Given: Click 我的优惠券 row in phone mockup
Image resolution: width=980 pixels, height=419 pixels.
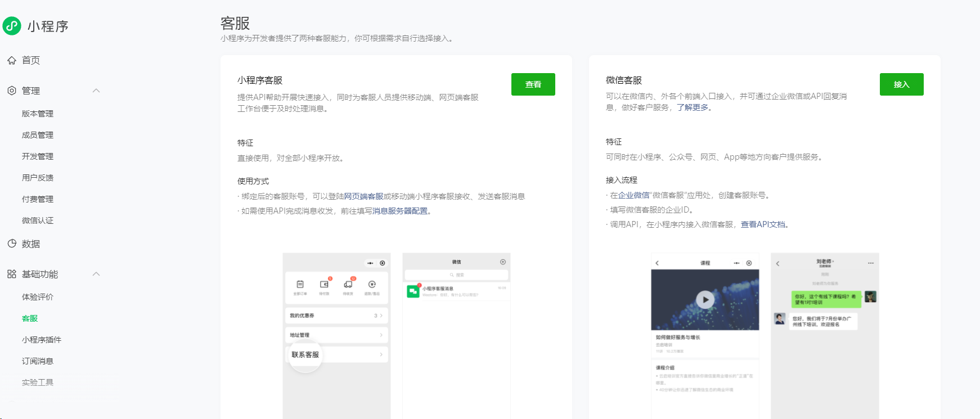Looking at the screenshot, I should [x=336, y=316].
